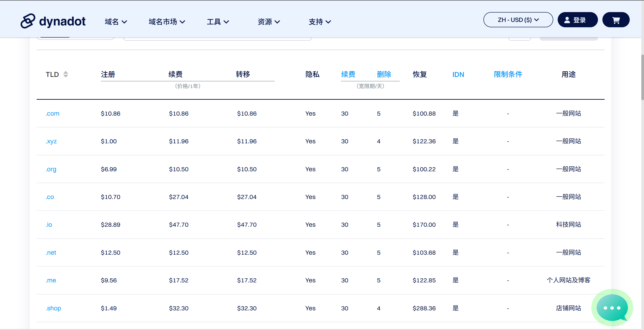Open the shopping cart
Screen dimensions: 644x330
[x=616, y=20]
